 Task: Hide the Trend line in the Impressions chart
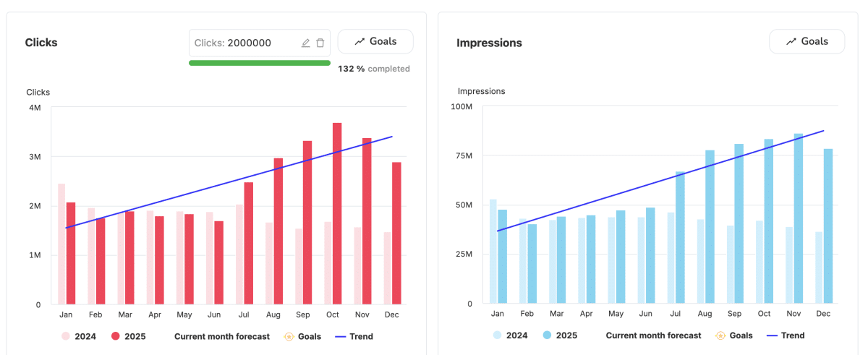786,335
